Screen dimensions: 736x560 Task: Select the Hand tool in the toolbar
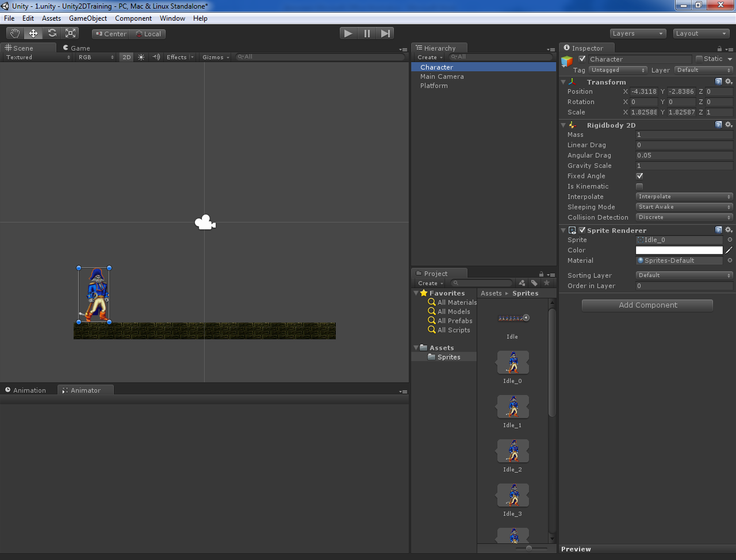point(15,33)
